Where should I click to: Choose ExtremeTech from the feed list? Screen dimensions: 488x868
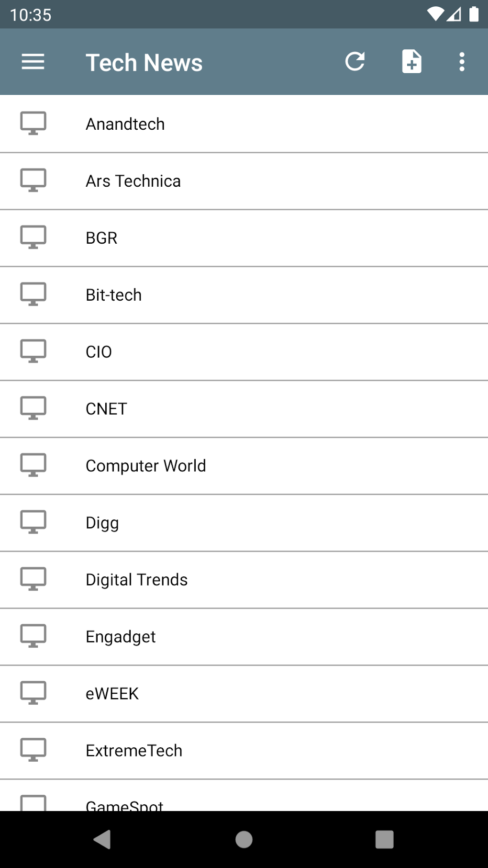click(134, 751)
